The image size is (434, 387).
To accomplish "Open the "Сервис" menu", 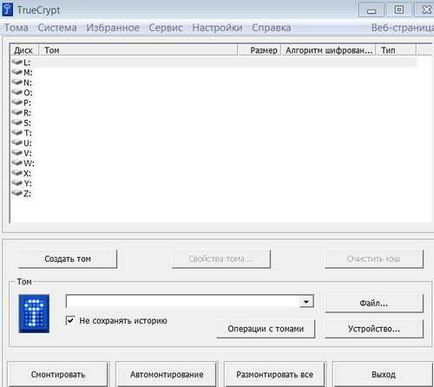I will [x=166, y=28].
